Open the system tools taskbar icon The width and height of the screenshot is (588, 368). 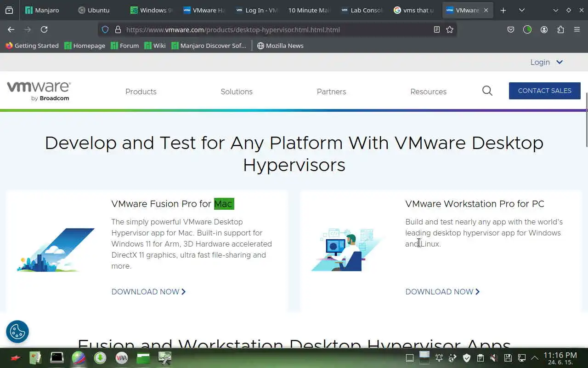(x=165, y=358)
